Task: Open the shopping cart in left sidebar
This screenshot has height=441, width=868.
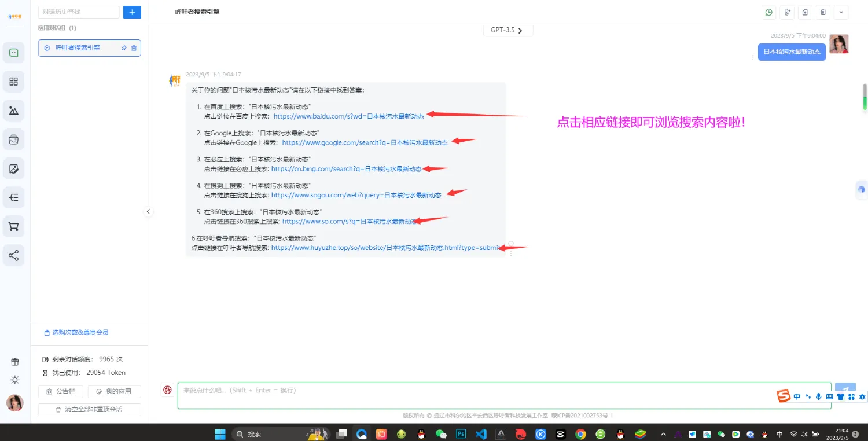Action: (x=13, y=226)
